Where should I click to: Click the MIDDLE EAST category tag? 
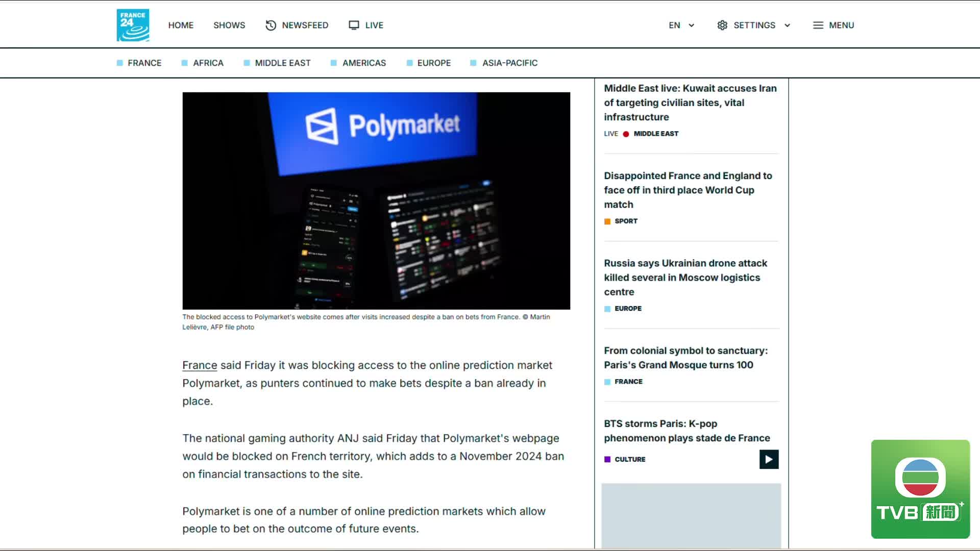click(656, 134)
